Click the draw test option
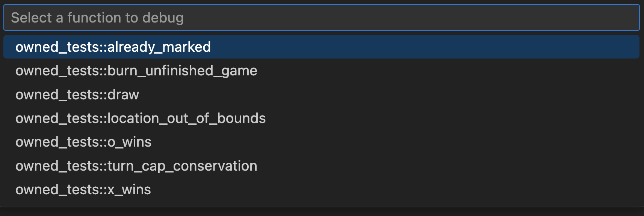 click(x=77, y=94)
